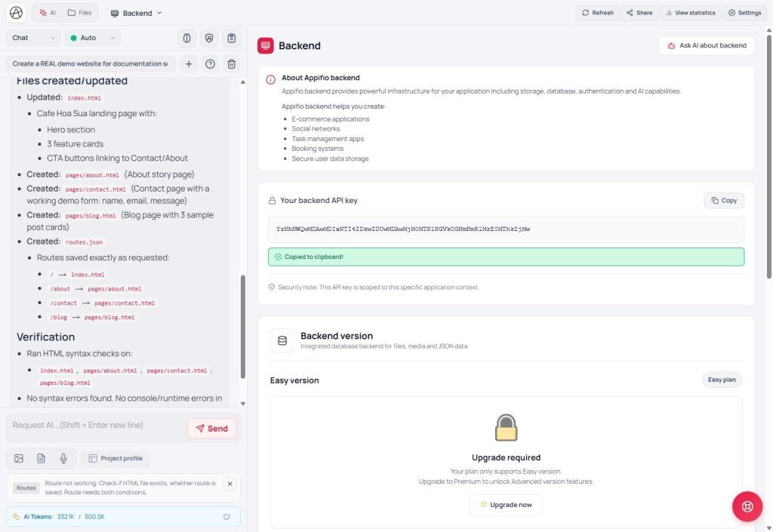Refresh AI Tokens counter icon
The width and height of the screenshot is (773, 532).
[x=226, y=517]
